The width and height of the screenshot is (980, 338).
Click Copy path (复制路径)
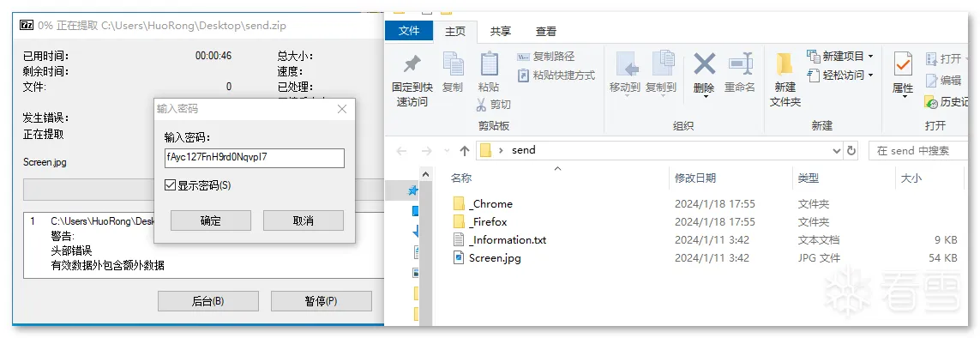(545, 57)
